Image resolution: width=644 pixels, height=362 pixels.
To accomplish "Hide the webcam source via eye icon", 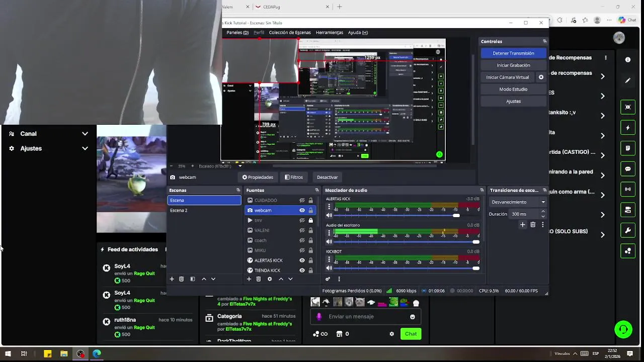I will click(x=302, y=210).
